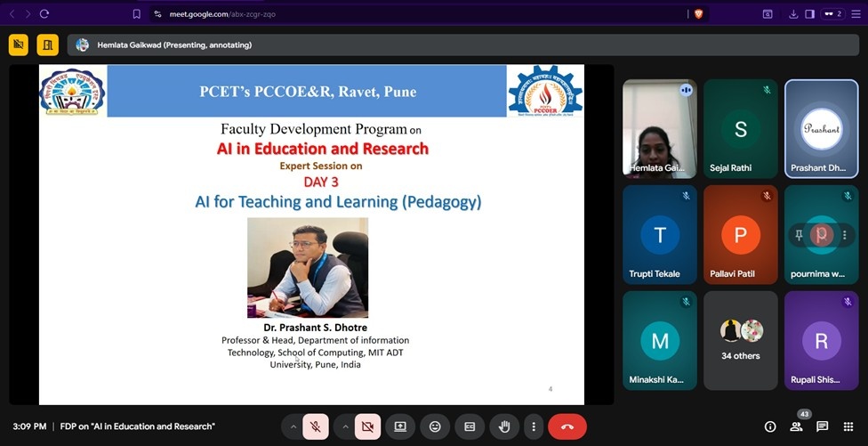
Task: Open more options three-dot menu in call bar
Action: point(532,426)
